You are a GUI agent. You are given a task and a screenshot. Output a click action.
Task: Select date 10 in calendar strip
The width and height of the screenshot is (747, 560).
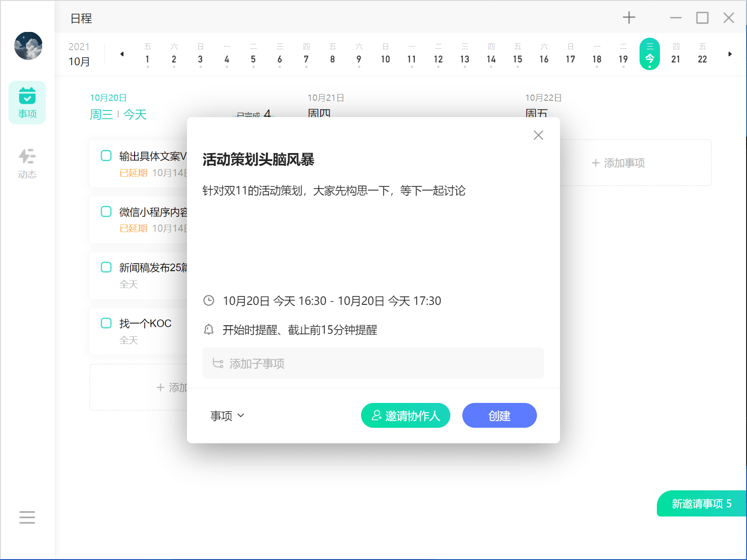click(385, 54)
